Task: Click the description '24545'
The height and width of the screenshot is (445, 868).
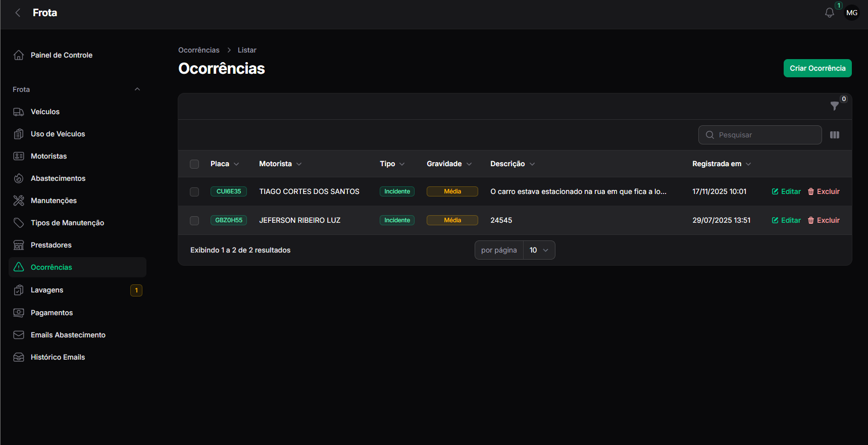Action: (x=501, y=220)
